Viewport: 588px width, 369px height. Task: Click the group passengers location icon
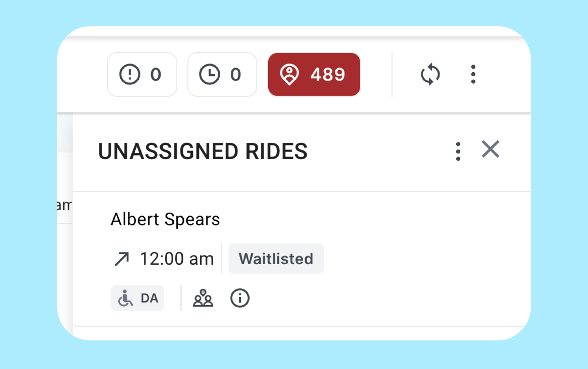pyautogui.click(x=203, y=298)
